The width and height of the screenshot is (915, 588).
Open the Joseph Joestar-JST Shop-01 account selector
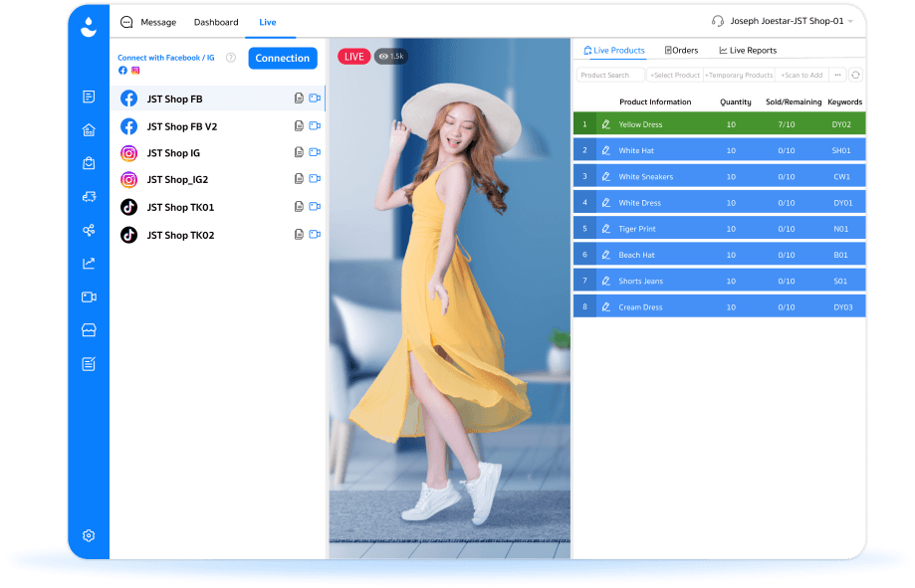(x=786, y=21)
